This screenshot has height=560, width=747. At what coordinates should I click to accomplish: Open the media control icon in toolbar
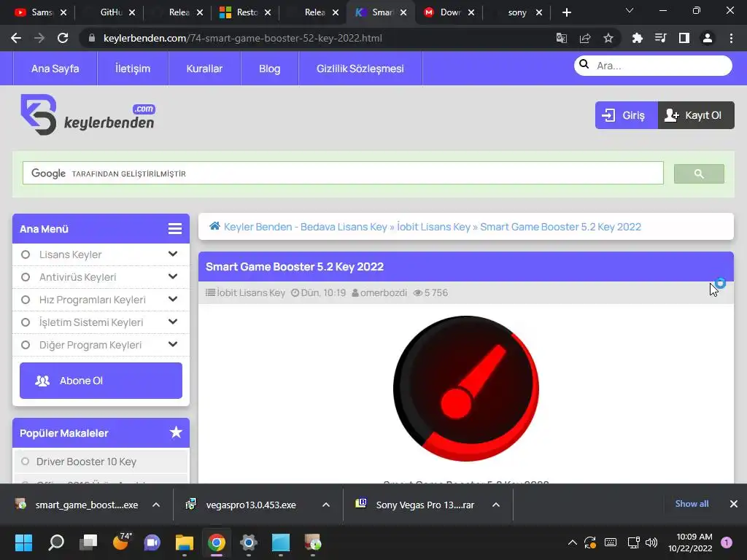coord(660,38)
